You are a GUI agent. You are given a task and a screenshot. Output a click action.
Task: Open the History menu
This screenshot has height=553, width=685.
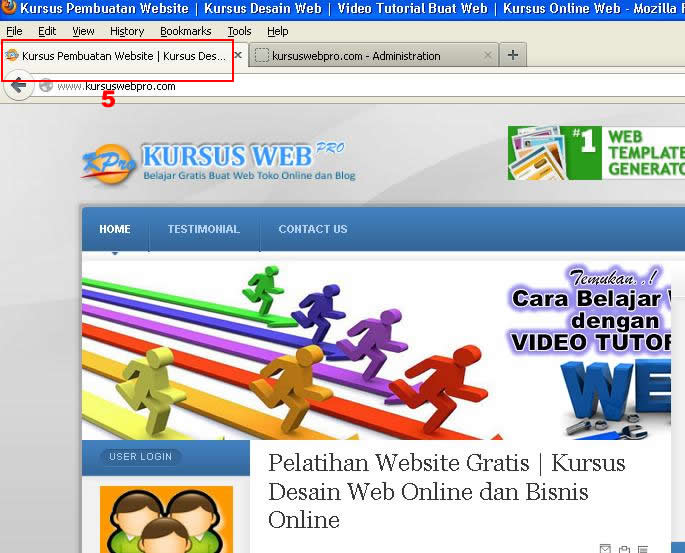pyautogui.click(x=127, y=31)
